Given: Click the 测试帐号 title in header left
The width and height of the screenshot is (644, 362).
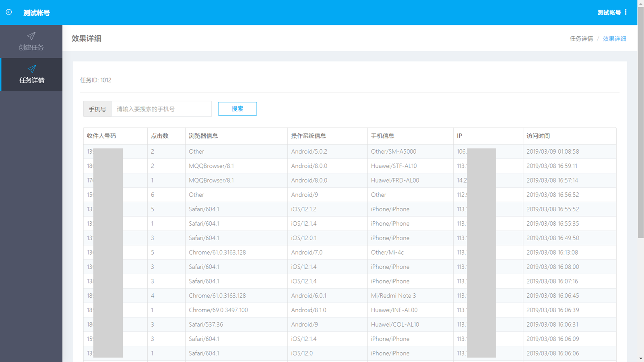Looking at the screenshot, I should 37,13.
